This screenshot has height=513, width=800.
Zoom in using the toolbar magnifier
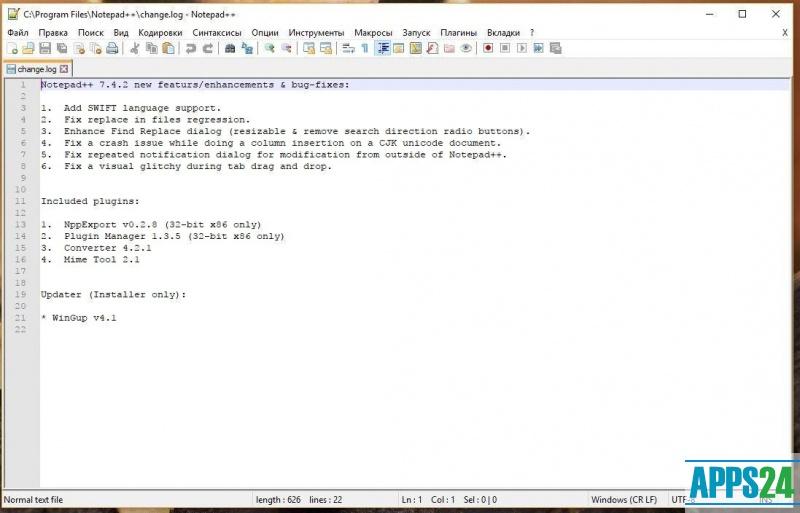(269, 48)
